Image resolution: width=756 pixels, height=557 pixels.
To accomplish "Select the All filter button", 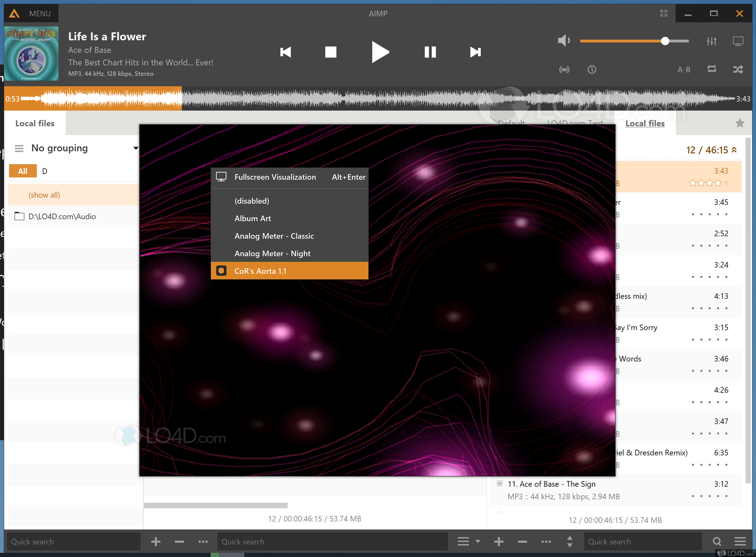I will [x=23, y=171].
